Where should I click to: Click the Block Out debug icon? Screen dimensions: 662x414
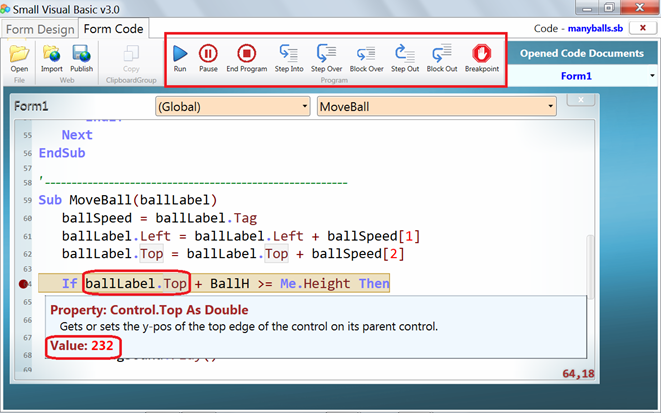coord(442,54)
